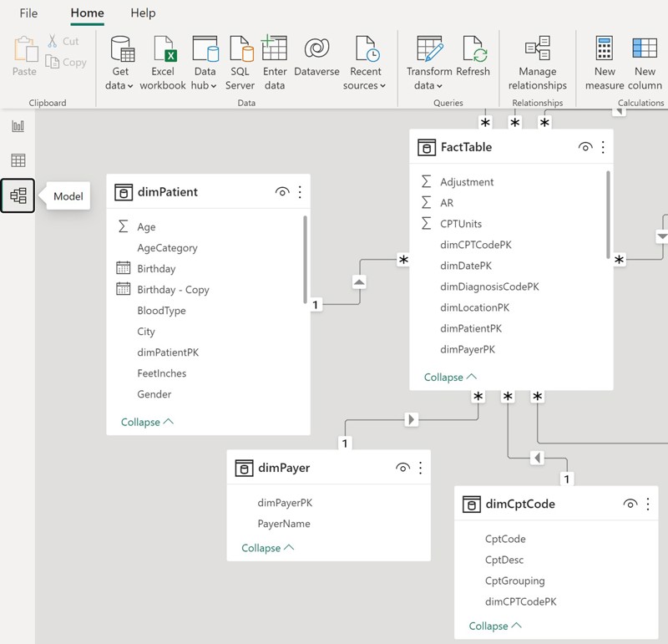Select the Home ribbon tab
Screen dimensions: 668x644
[x=88, y=13]
